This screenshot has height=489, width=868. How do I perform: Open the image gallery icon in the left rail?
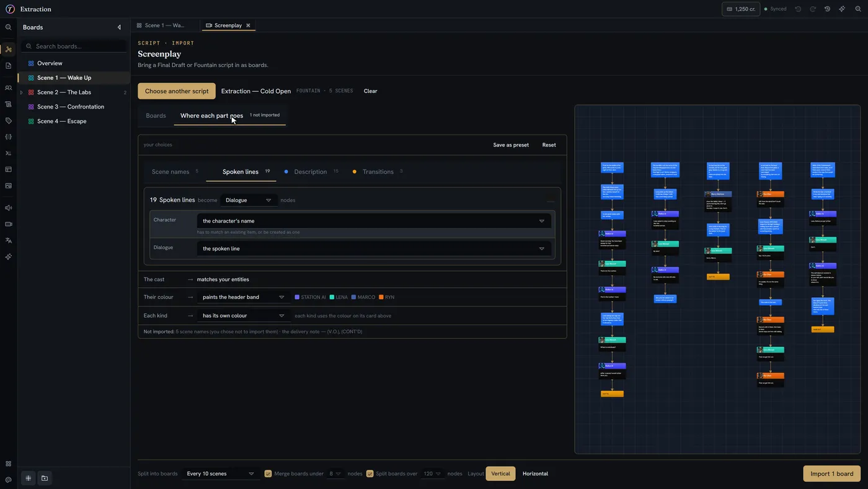click(9, 186)
